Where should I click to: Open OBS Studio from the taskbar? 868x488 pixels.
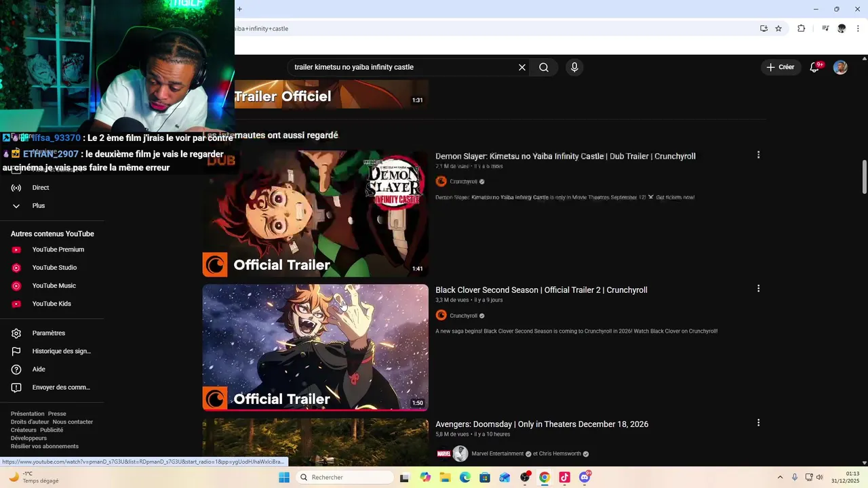click(525, 477)
